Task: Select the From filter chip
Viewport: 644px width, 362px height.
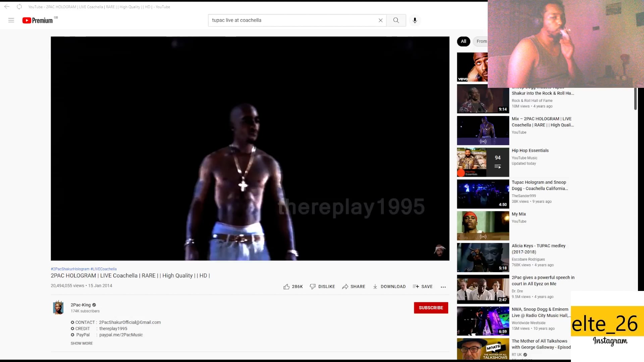Action: 481,41
